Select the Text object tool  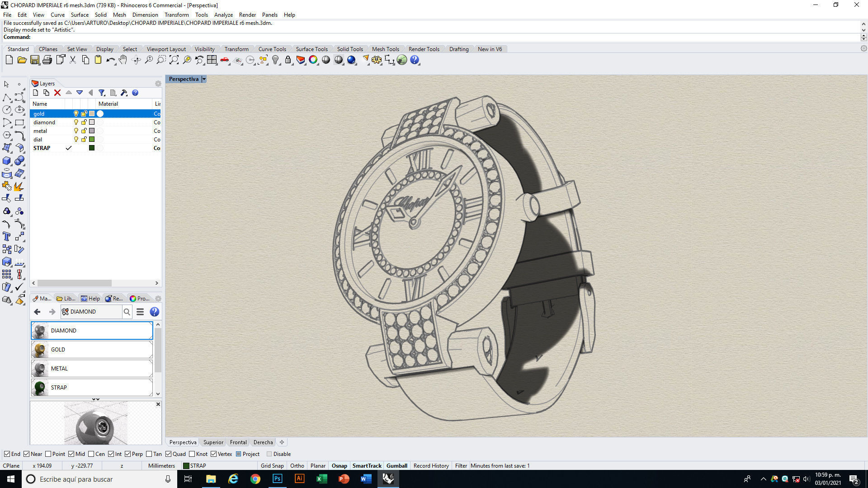tap(7, 236)
